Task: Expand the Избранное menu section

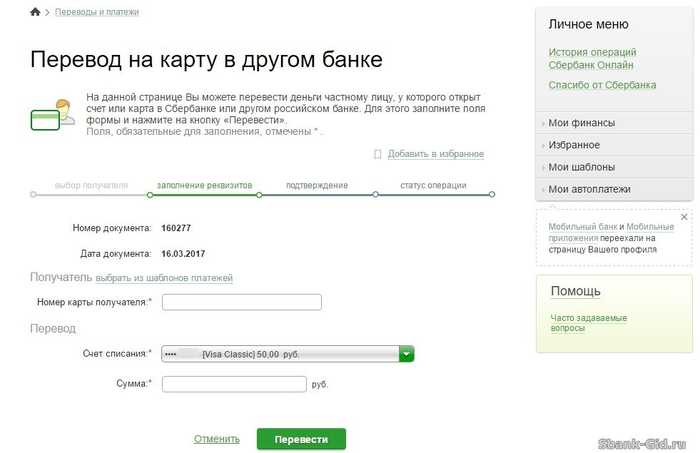Action: 614,145
